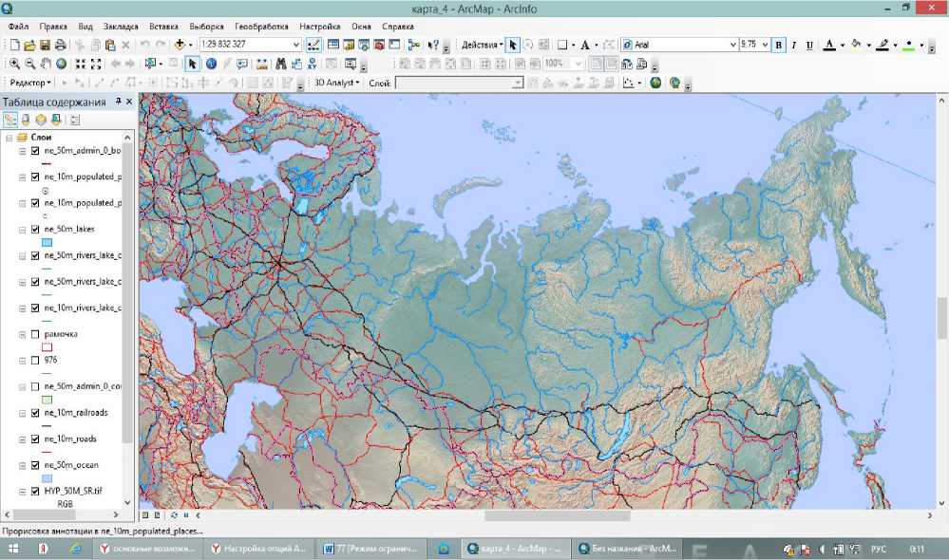Click the ne_50m_ocean blue symbol swatch

tap(47, 478)
